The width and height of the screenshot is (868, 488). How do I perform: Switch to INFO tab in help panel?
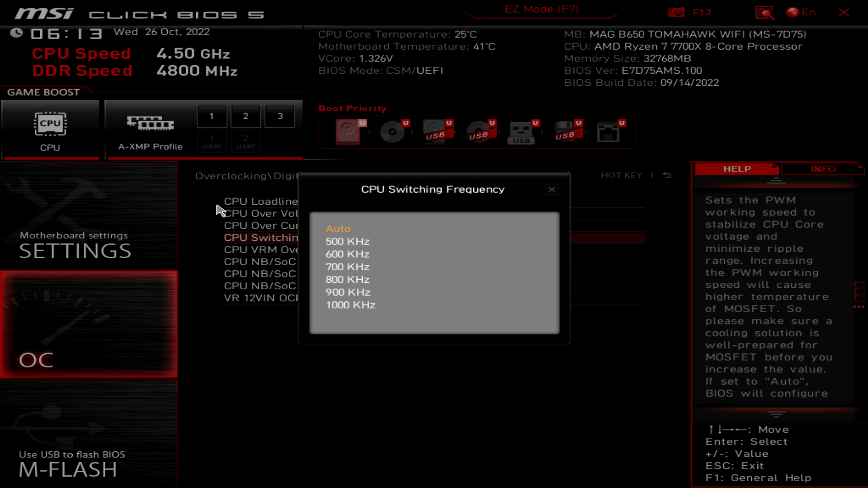coord(823,169)
